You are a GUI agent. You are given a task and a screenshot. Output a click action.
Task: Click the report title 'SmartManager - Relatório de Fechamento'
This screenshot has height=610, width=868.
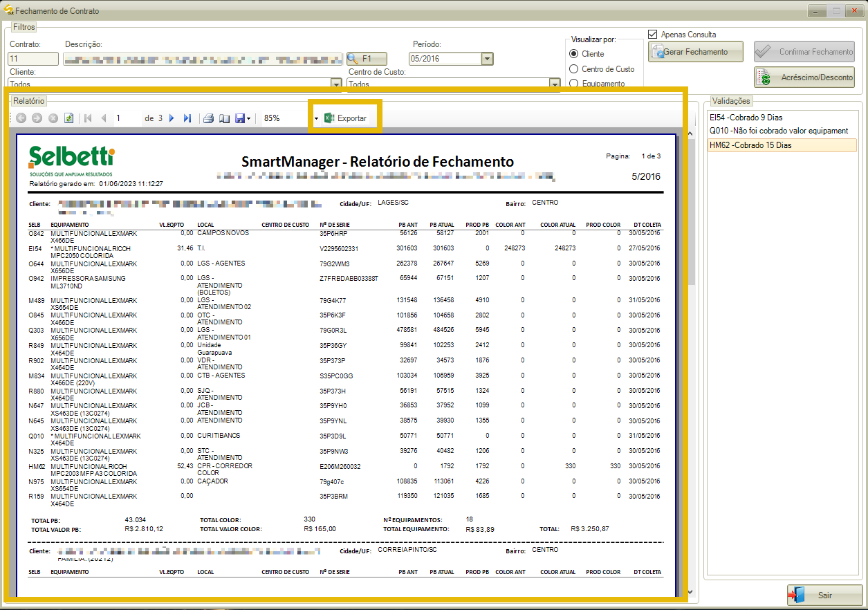tap(378, 162)
